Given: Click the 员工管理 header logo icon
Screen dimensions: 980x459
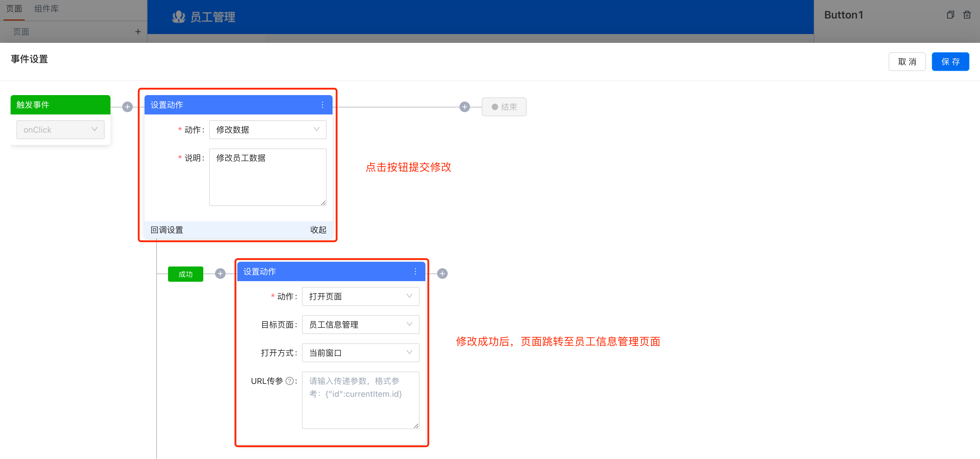Looking at the screenshot, I should pos(178,17).
